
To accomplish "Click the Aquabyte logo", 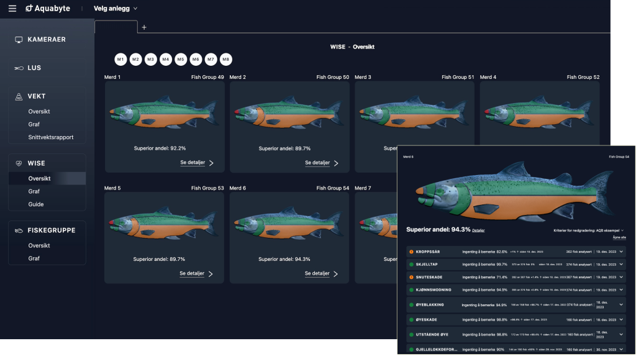I will click(49, 9).
